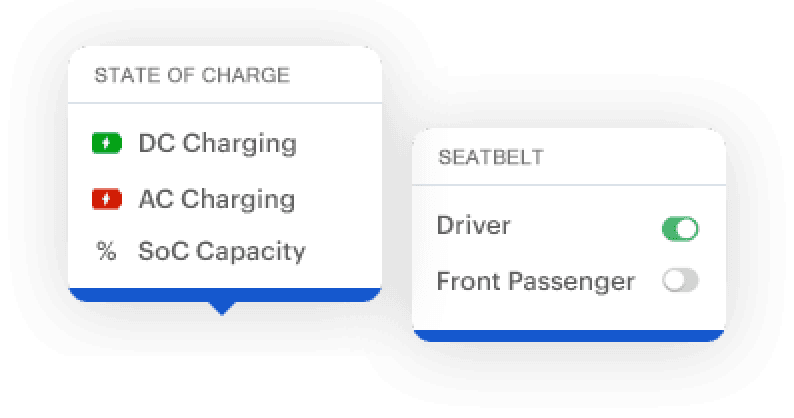
Task: Select the DC Charging option
Action: point(217,144)
